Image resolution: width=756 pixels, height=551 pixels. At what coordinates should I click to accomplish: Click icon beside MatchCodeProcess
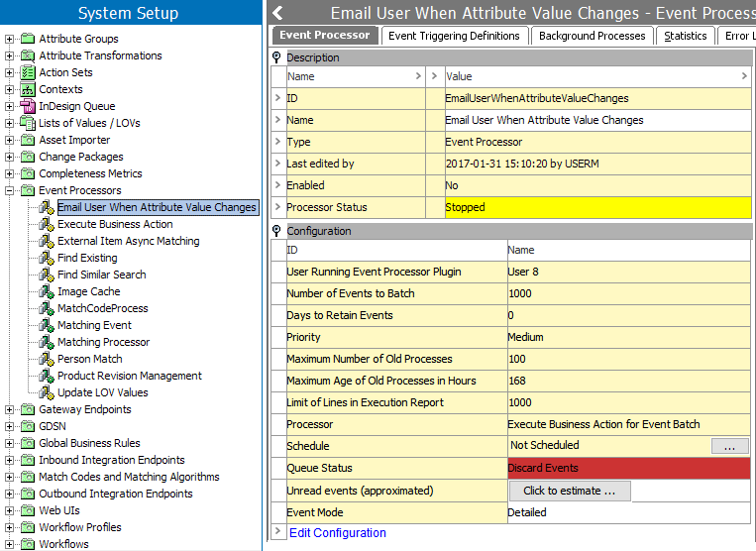pos(47,308)
